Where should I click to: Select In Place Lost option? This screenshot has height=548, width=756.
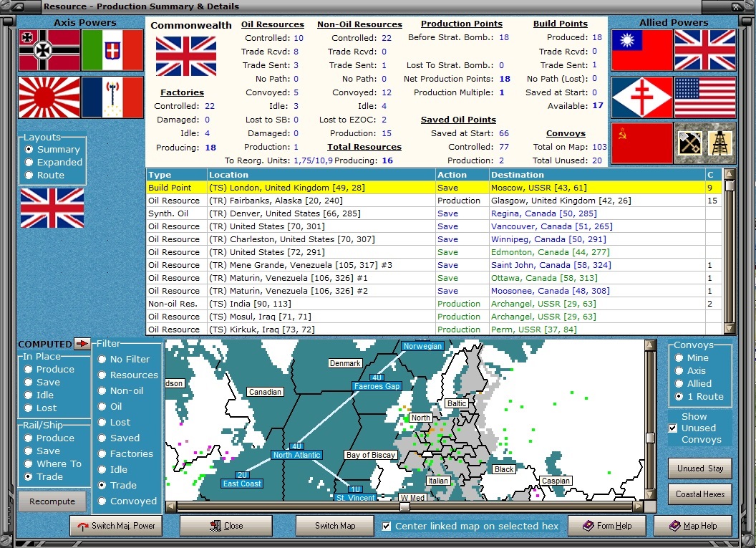click(41, 408)
